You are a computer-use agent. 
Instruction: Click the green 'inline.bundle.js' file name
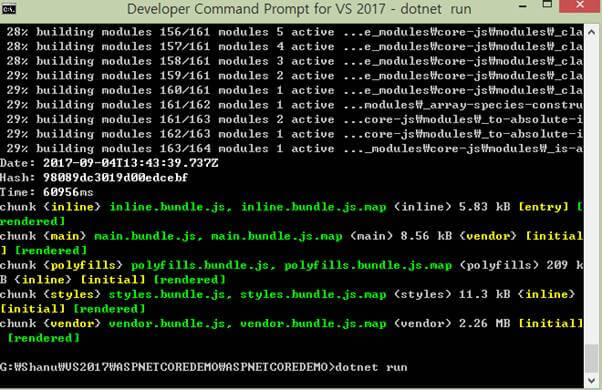pyautogui.click(x=167, y=207)
